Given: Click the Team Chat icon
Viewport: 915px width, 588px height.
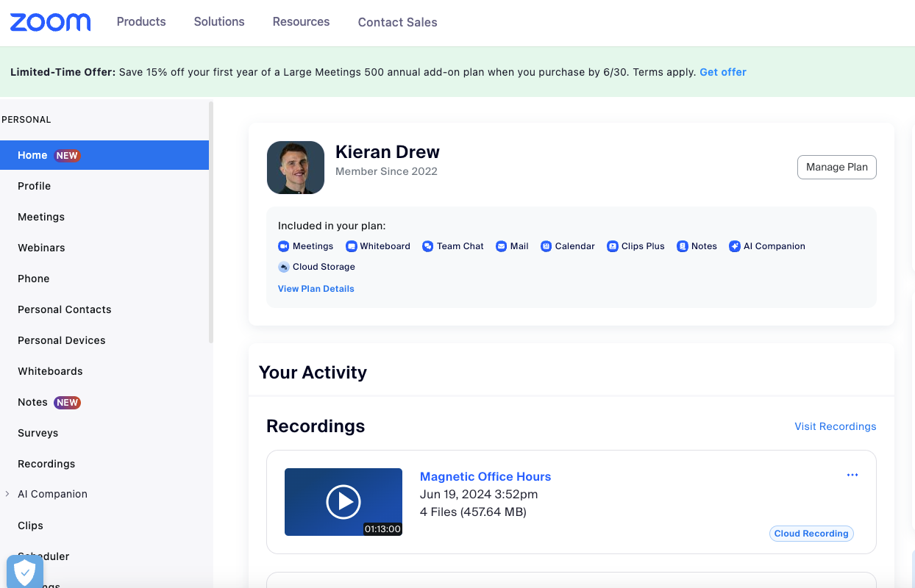Looking at the screenshot, I should point(427,246).
